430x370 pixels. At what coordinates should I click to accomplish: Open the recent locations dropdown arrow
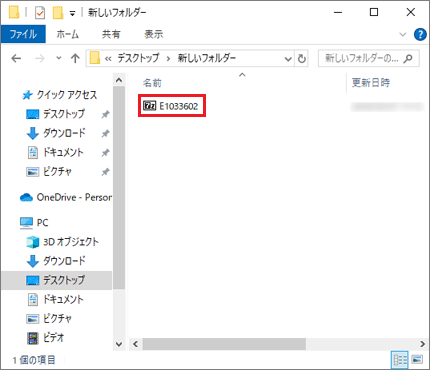point(59,58)
